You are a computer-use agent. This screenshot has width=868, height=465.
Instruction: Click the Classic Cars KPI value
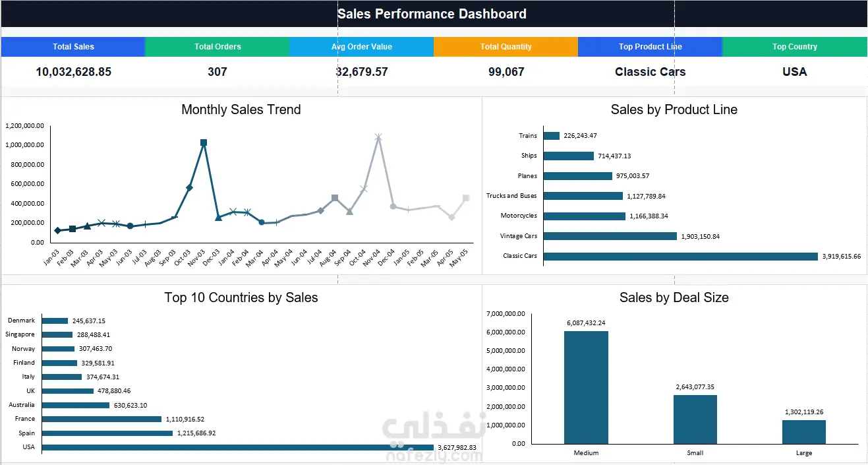point(650,72)
